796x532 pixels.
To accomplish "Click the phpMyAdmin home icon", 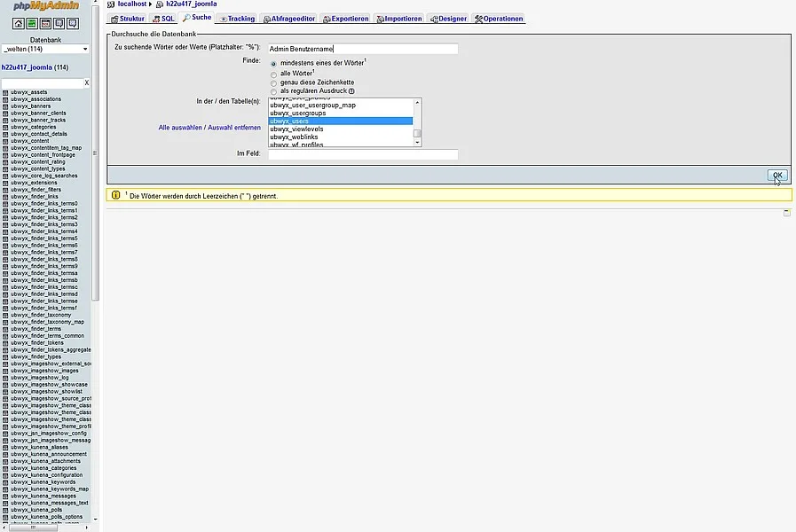I will [x=18, y=24].
